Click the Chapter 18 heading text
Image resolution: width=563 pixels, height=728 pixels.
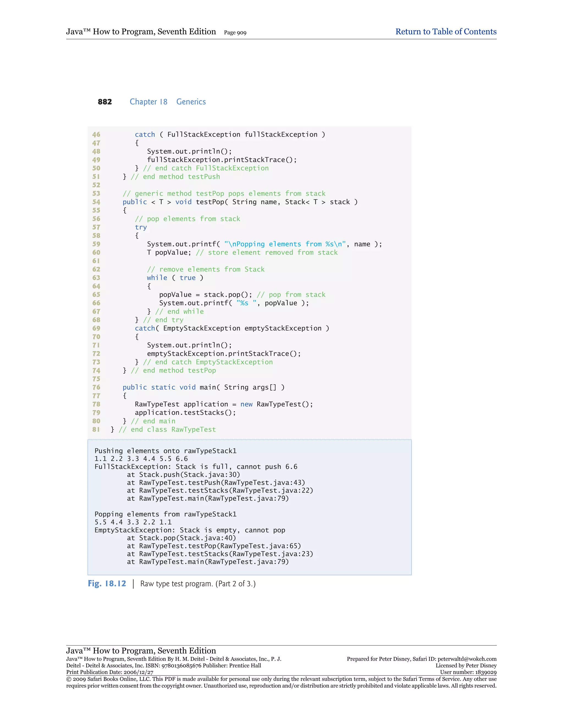click(148, 102)
